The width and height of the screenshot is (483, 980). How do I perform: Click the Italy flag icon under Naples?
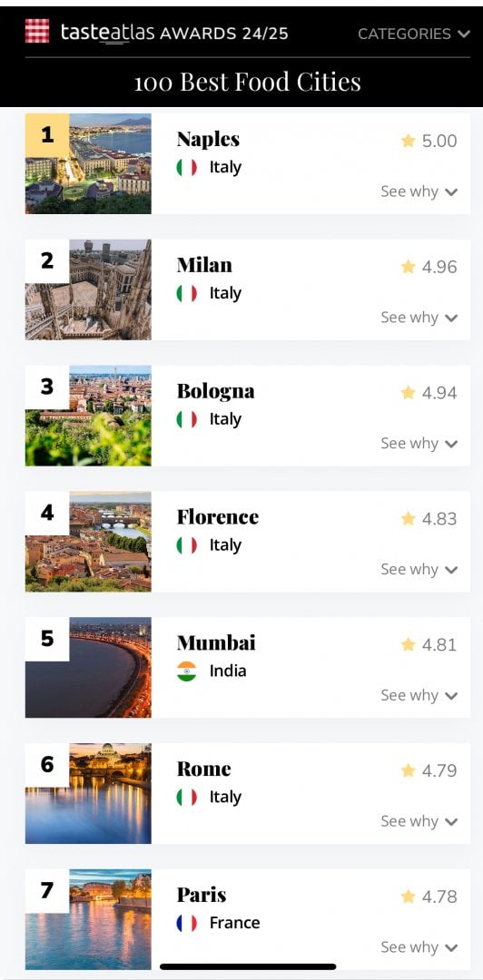(186, 168)
